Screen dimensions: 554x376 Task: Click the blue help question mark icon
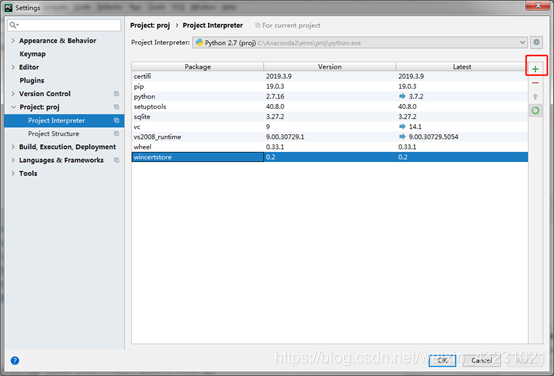[x=15, y=360]
